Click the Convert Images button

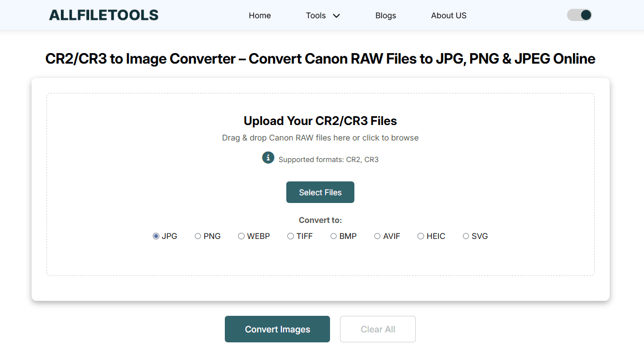(277, 329)
